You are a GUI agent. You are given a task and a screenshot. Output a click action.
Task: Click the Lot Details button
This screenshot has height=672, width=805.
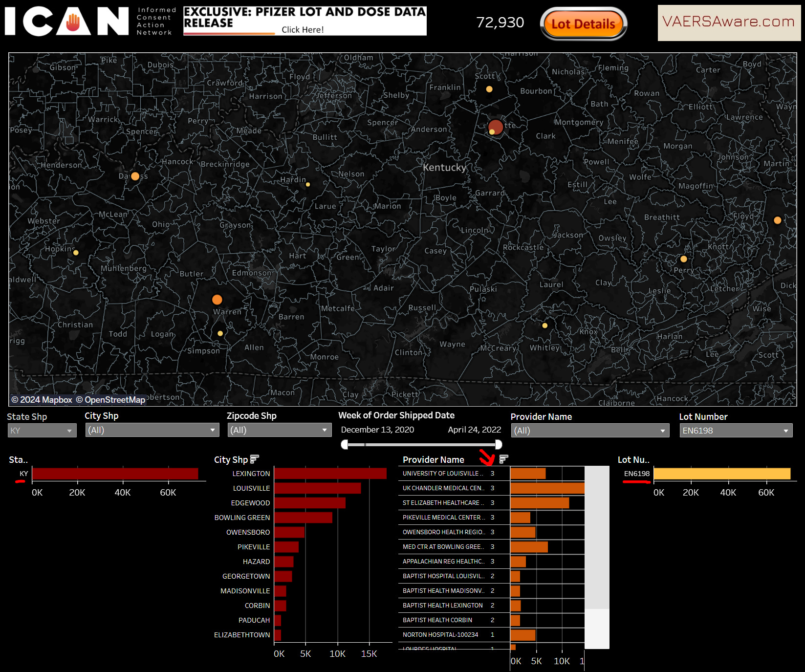click(583, 24)
